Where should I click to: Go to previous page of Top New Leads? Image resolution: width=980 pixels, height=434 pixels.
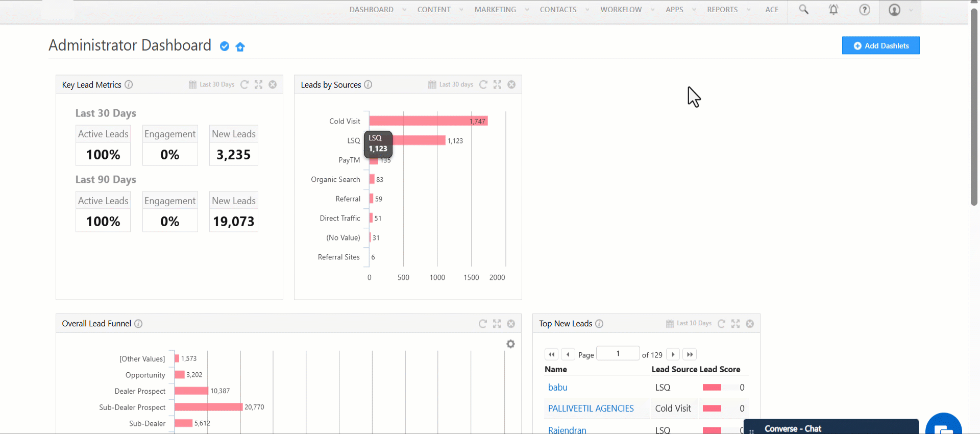[x=568, y=354]
